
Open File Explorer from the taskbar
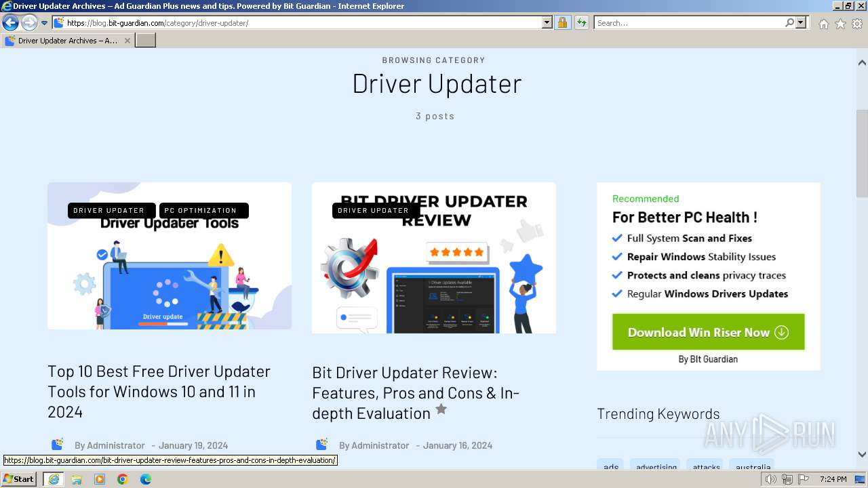coord(77,479)
